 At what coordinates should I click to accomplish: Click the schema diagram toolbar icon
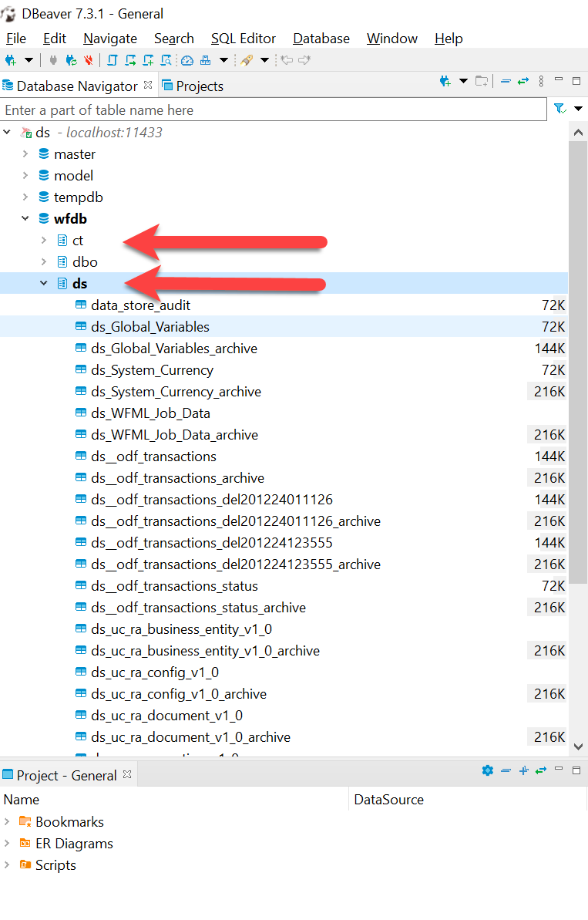click(x=205, y=60)
